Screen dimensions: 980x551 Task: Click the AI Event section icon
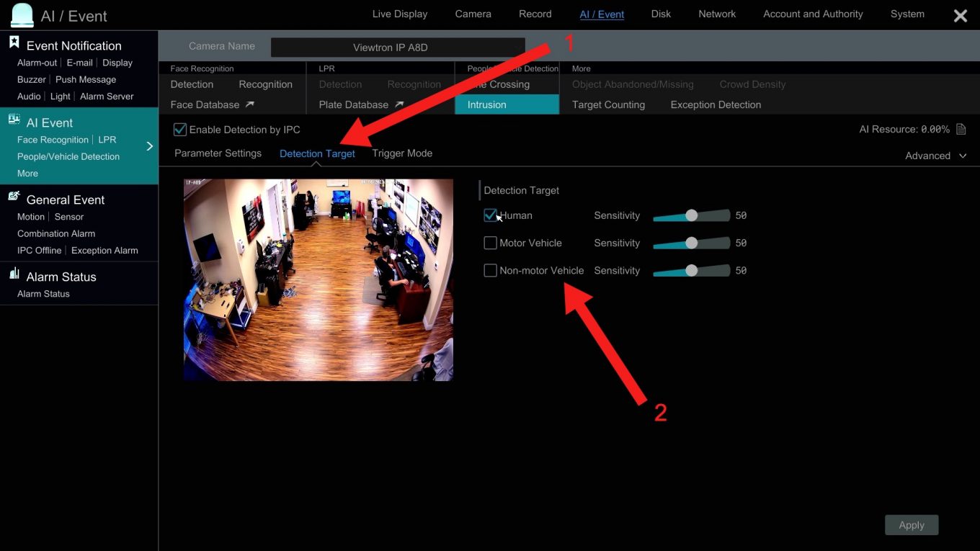[x=14, y=120]
